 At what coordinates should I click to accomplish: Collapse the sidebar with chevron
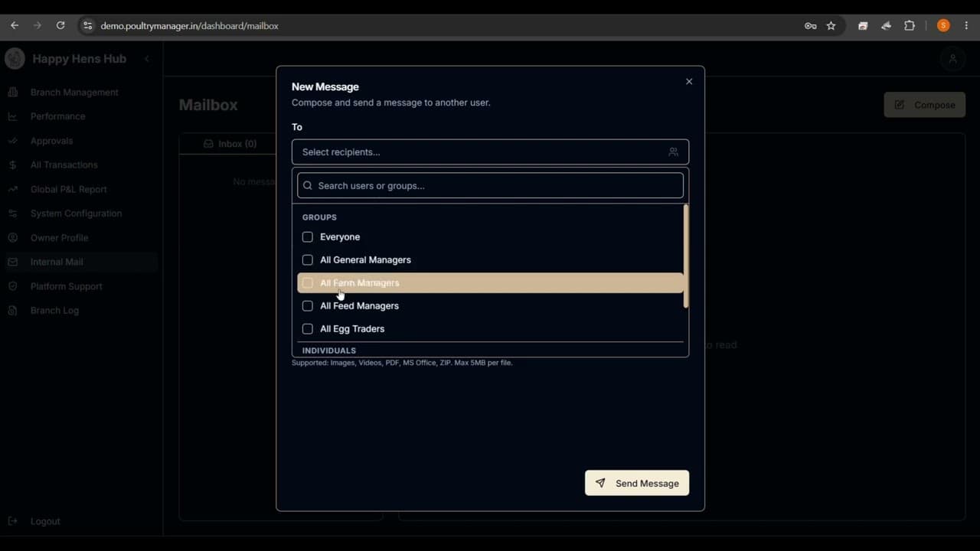point(147,59)
